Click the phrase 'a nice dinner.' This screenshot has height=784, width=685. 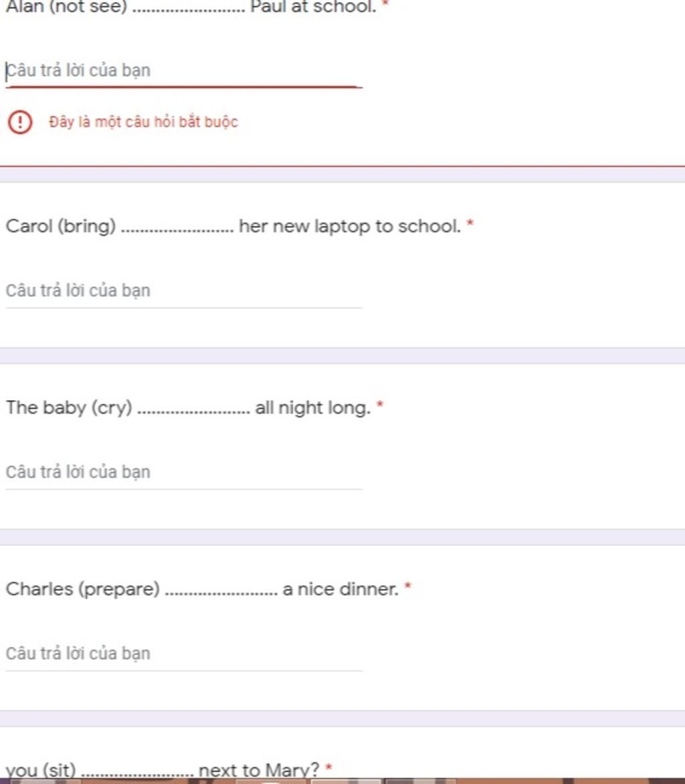(x=340, y=589)
